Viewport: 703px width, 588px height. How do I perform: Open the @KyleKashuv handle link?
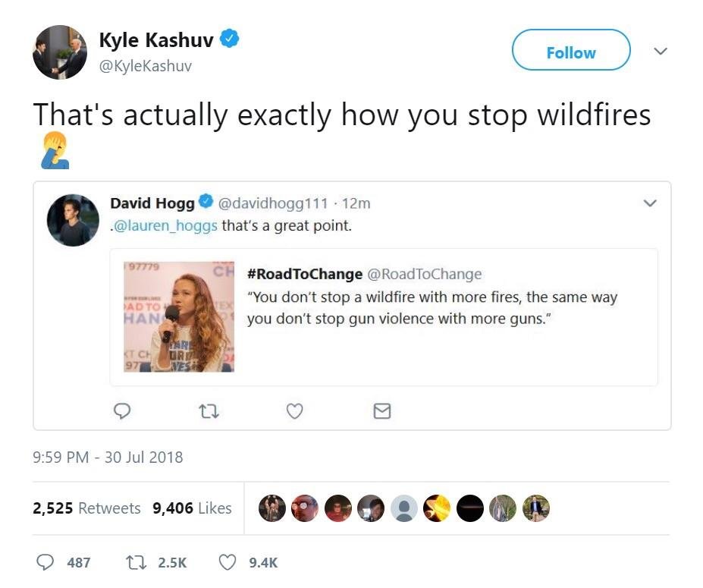click(145, 66)
